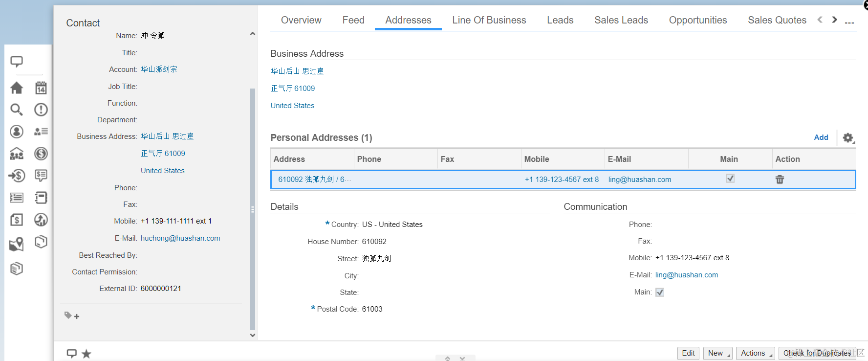This screenshot has width=868, height=361.
Task: Click Mobile value +1 139-111-1111 ext 1
Action: tap(176, 221)
